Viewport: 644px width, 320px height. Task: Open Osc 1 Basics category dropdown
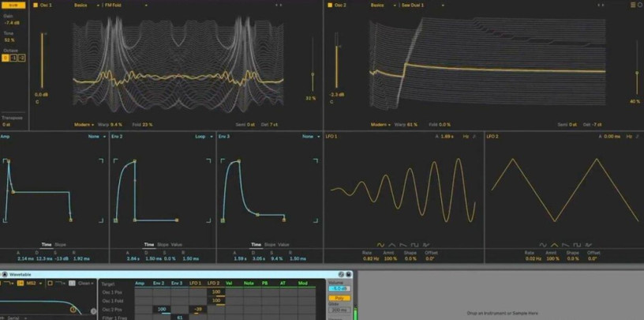pos(87,6)
